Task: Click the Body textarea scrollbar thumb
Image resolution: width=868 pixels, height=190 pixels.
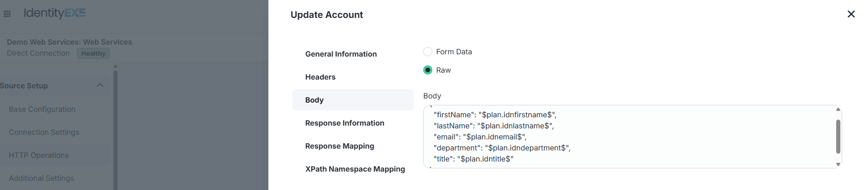Action: click(838, 137)
